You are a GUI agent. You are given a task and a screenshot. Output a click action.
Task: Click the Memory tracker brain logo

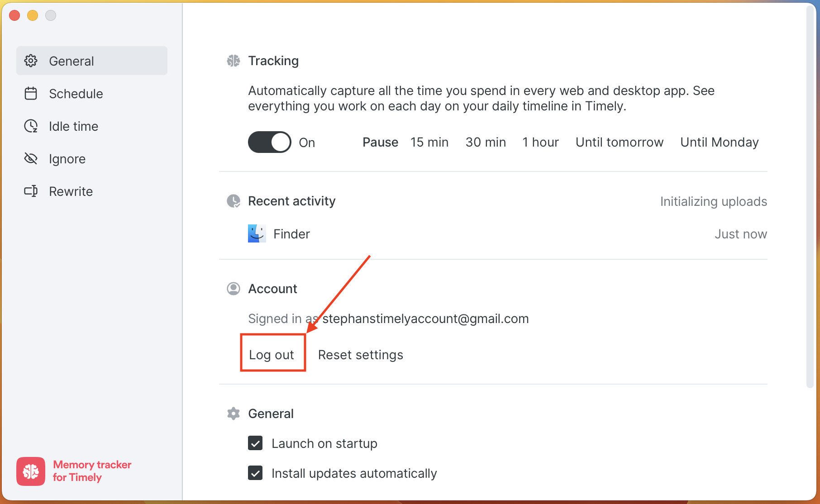31,471
